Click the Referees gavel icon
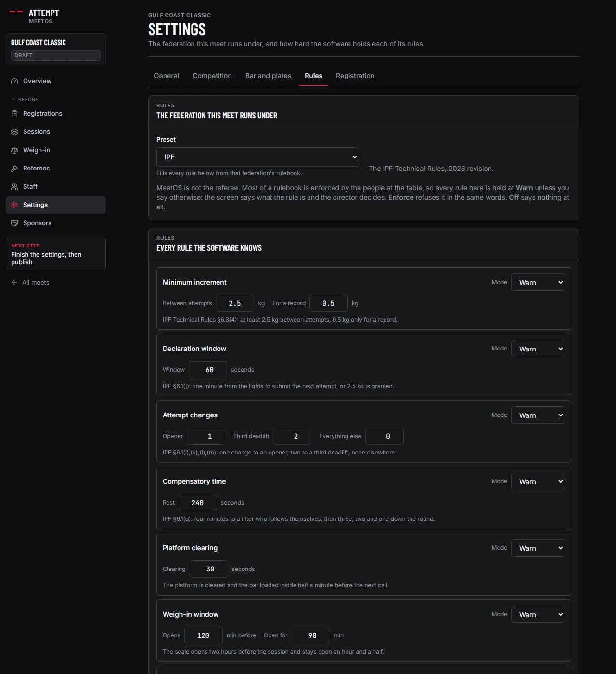616x674 pixels. point(14,168)
